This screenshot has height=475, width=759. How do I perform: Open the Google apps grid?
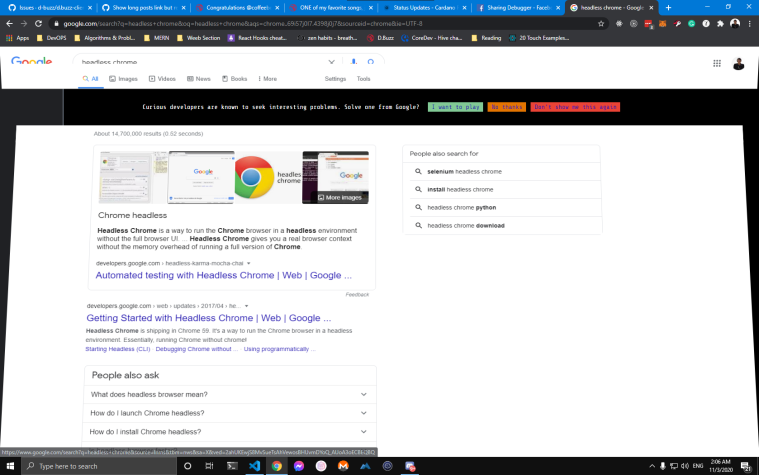tap(717, 63)
